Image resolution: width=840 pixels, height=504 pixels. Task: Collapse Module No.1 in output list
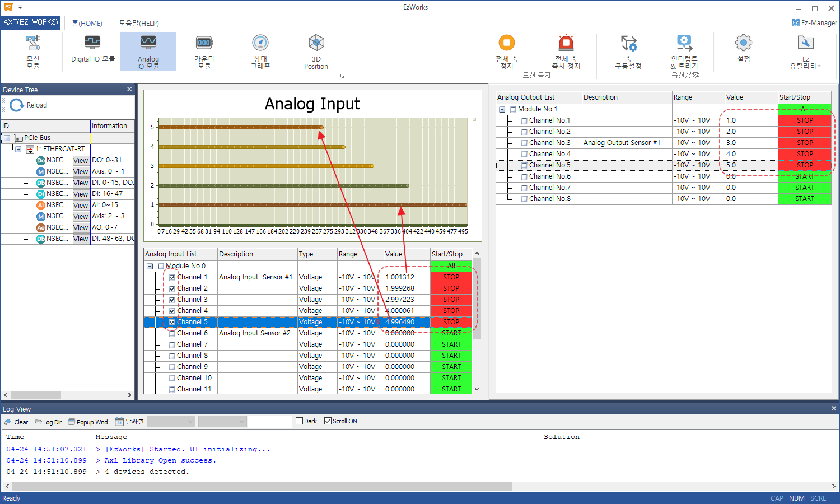502,109
